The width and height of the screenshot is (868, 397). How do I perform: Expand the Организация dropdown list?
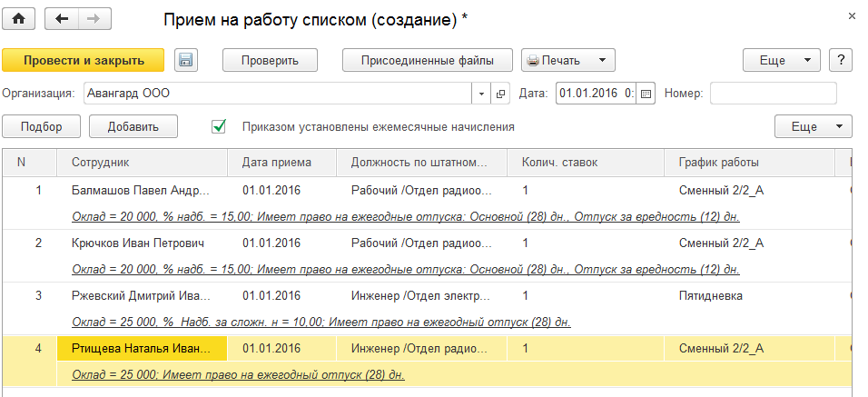click(x=482, y=94)
